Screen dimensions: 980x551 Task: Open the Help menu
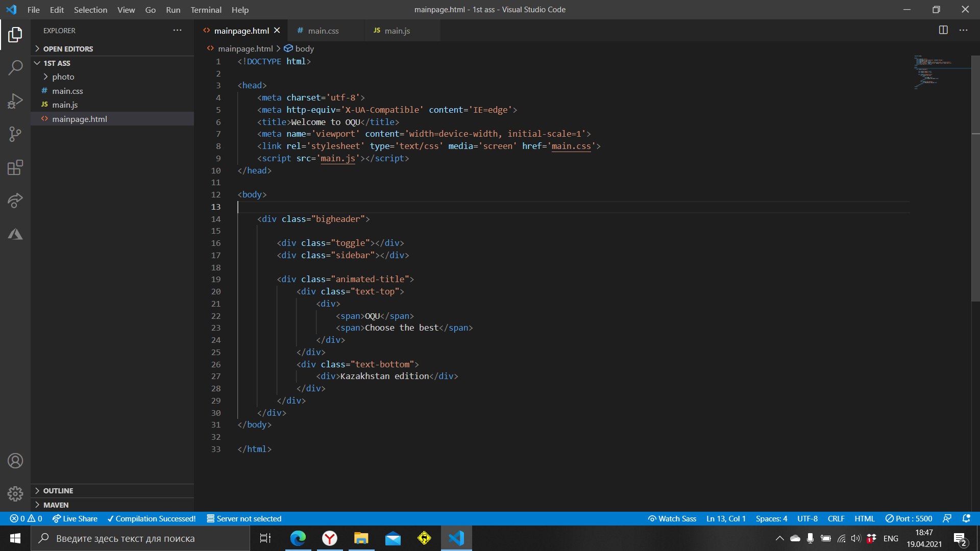240,10
